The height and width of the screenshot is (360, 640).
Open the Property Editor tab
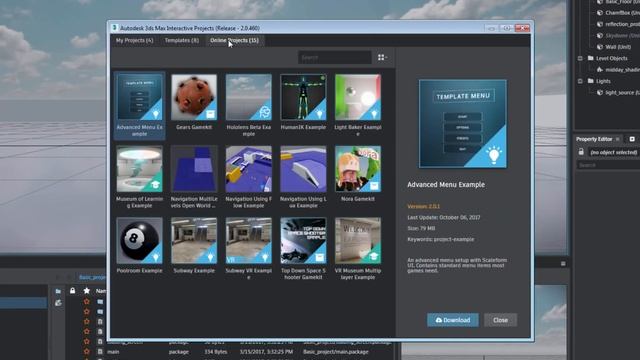coord(594,139)
